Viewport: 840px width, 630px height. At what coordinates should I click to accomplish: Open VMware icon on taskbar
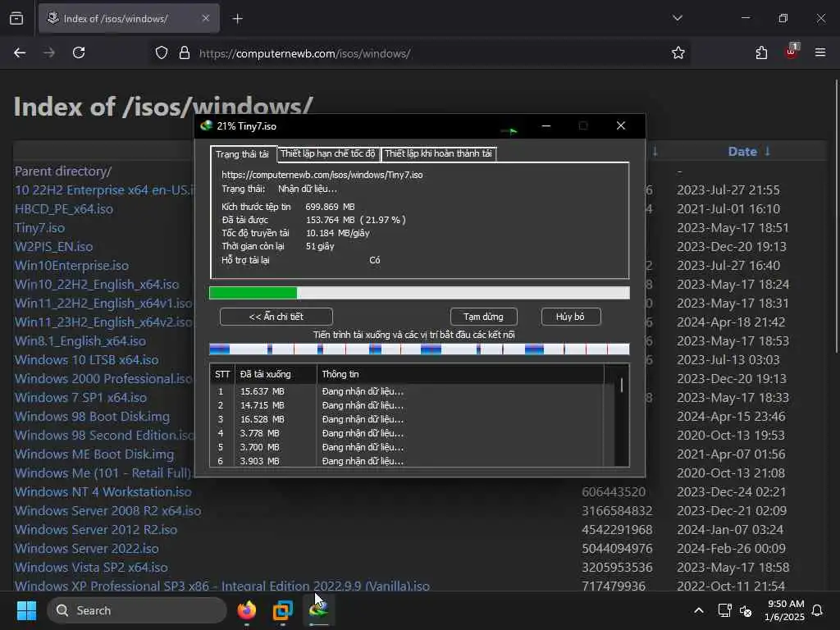click(282, 610)
